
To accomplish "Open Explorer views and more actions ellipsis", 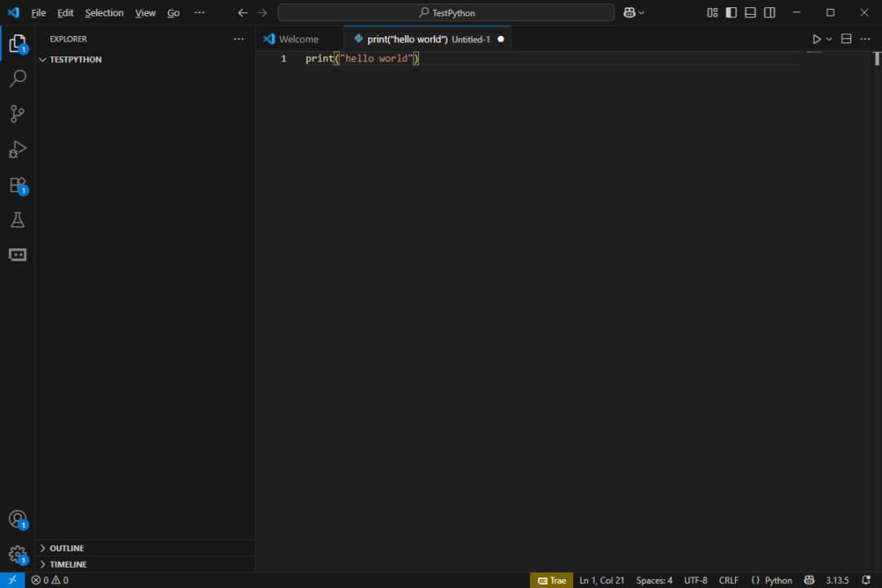I will click(x=239, y=39).
